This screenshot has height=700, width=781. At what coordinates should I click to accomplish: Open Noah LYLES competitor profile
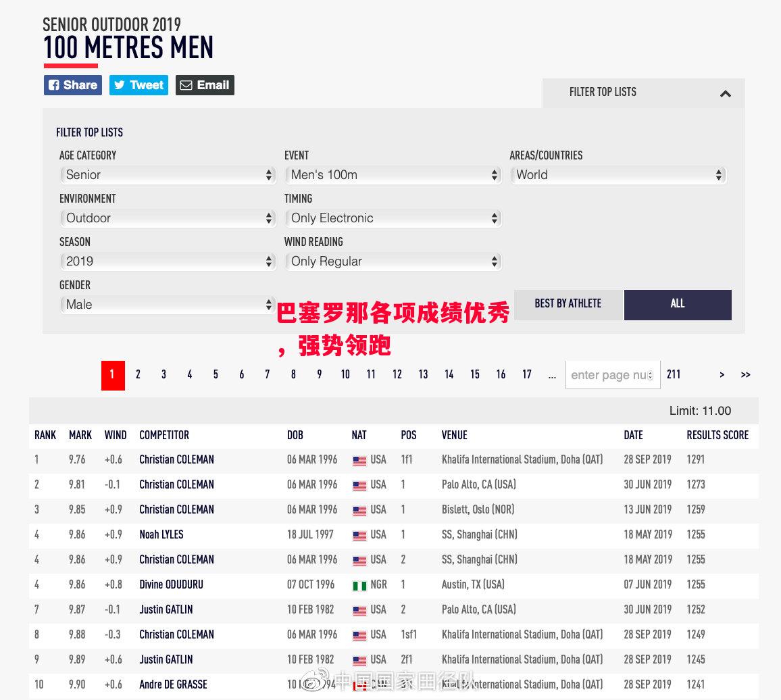click(161, 534)
